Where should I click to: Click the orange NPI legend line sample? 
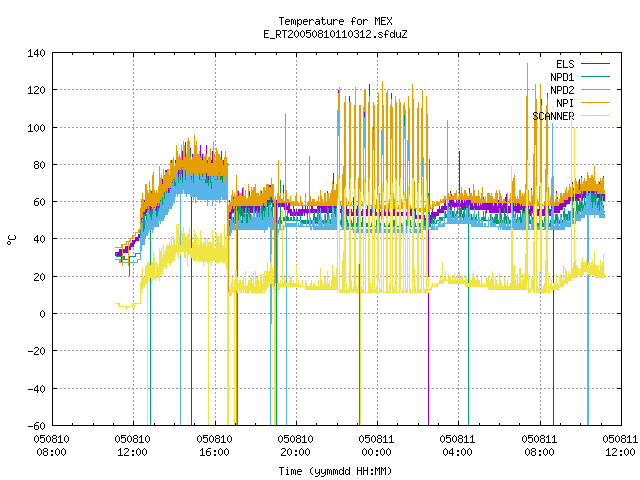tap(595, 103)
